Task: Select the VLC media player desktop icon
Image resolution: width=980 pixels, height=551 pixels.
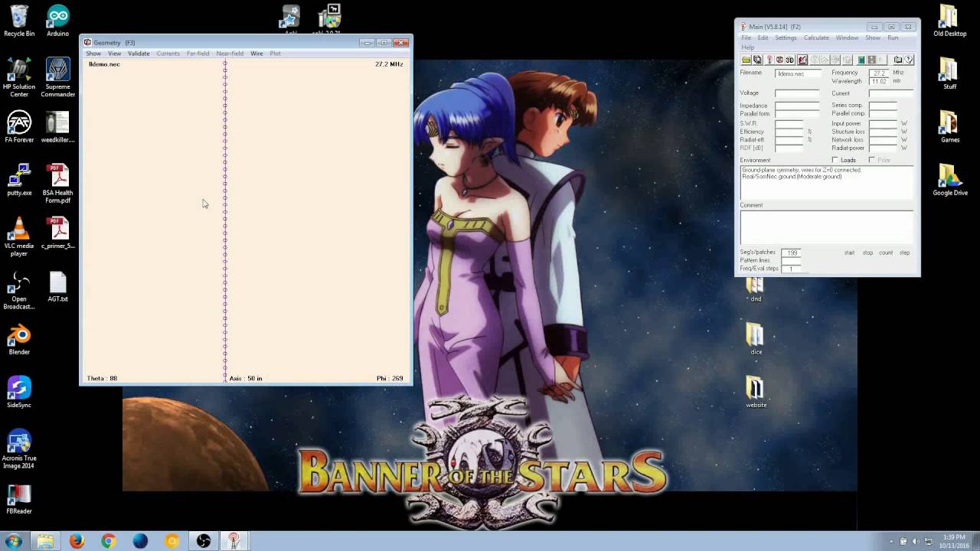Action: pyautogui.click(x=19, y=236)
